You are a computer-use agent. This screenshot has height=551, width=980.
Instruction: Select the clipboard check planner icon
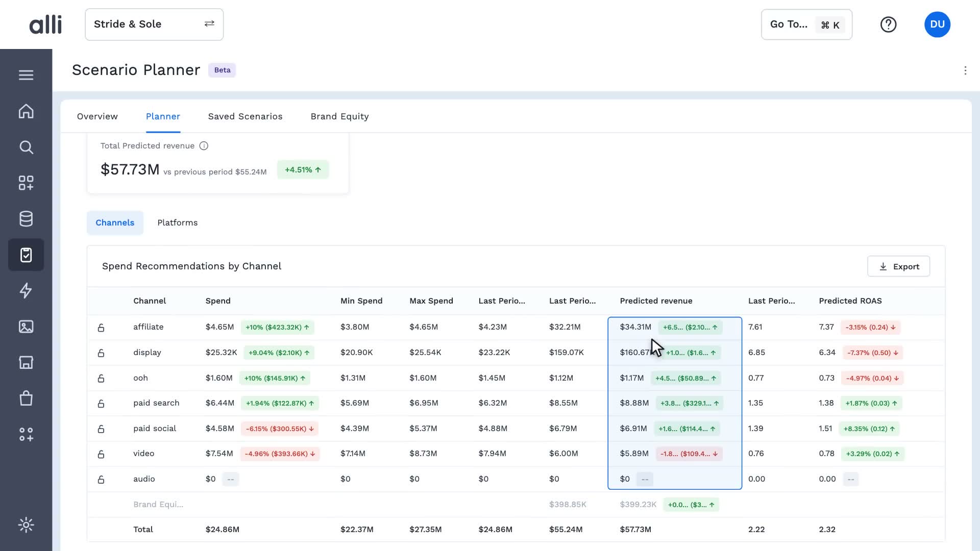coord(26,255)
